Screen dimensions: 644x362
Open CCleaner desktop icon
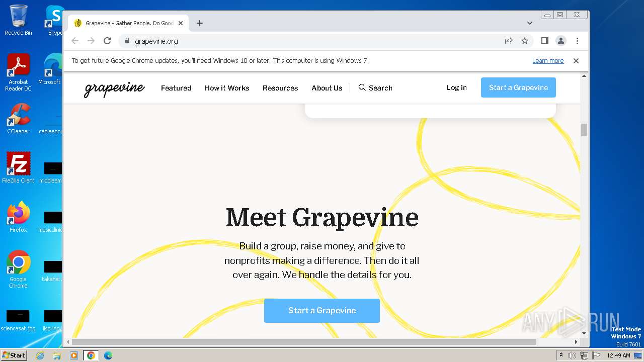pos(18,119)
